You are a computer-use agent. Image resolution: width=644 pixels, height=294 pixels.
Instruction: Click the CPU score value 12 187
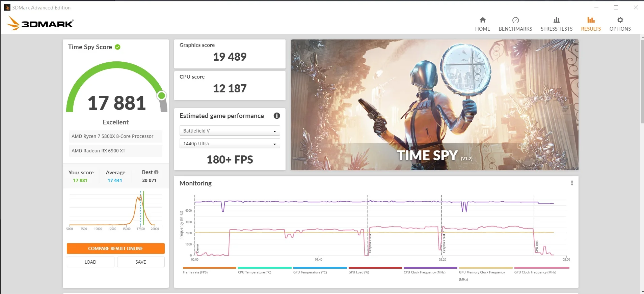230,88
